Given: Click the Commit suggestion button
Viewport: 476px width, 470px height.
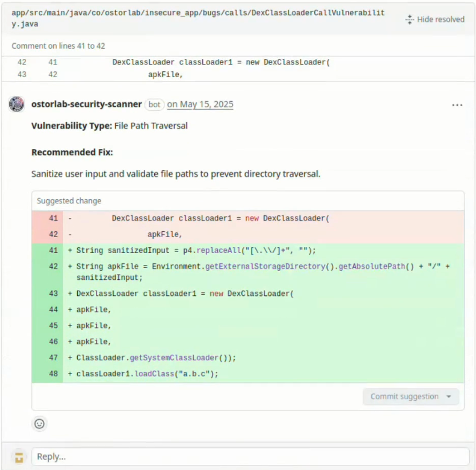Looking at the screenshot, I should (x=405, y=396).
